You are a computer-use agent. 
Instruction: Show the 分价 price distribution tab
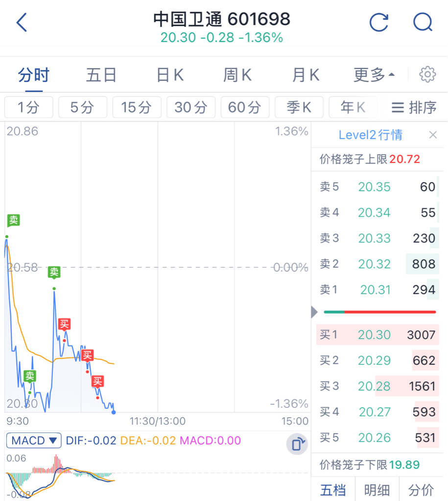tap(421, 489)
